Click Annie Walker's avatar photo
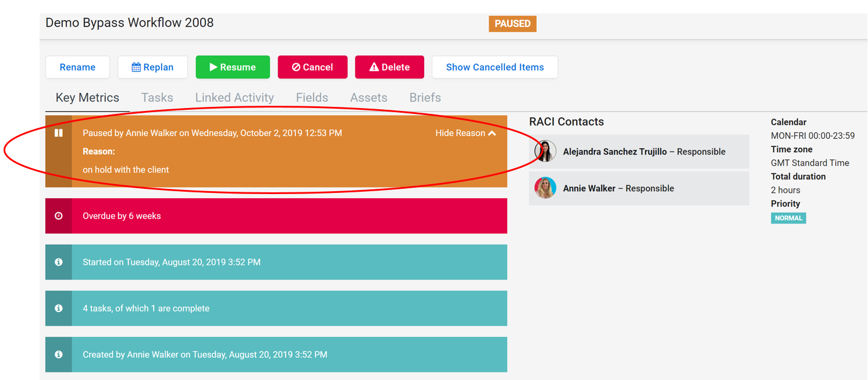This screenshot has height=380, width=868. tap(545, 188)
